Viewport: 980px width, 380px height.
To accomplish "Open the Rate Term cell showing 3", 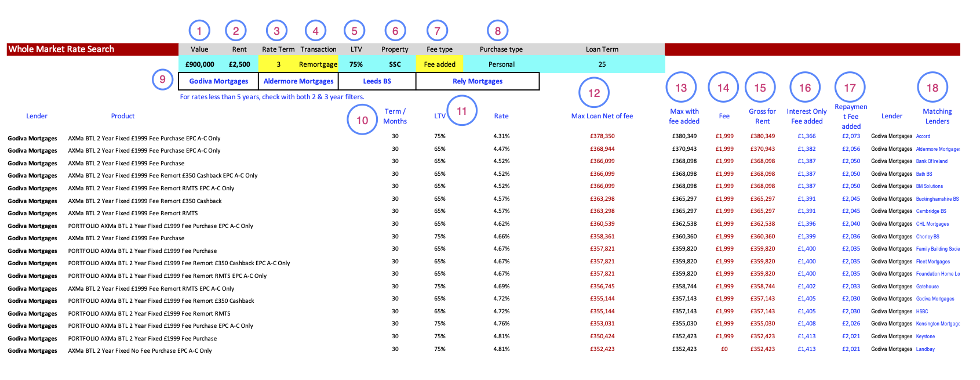I will (x=278, y=64).
